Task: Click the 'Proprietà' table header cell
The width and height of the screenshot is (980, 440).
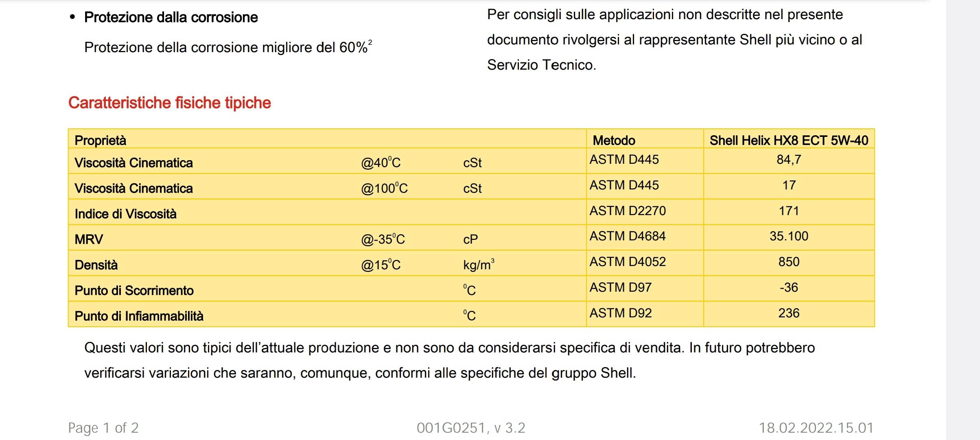Action: pyautogui.click(x=101, y=140)
